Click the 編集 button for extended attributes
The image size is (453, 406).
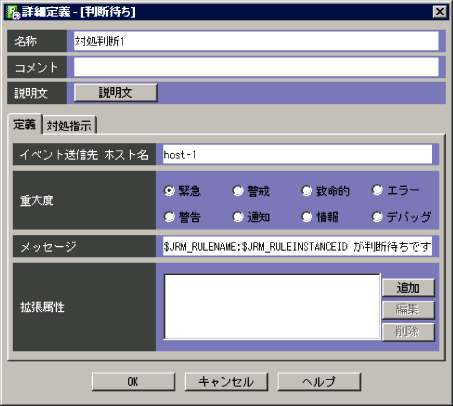pos(408,310)
